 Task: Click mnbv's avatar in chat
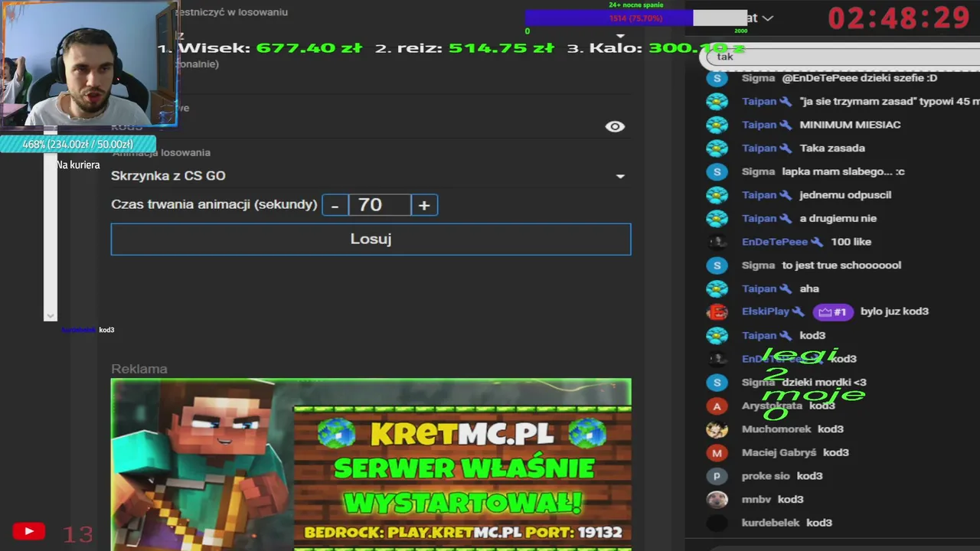tap(717, 500)
